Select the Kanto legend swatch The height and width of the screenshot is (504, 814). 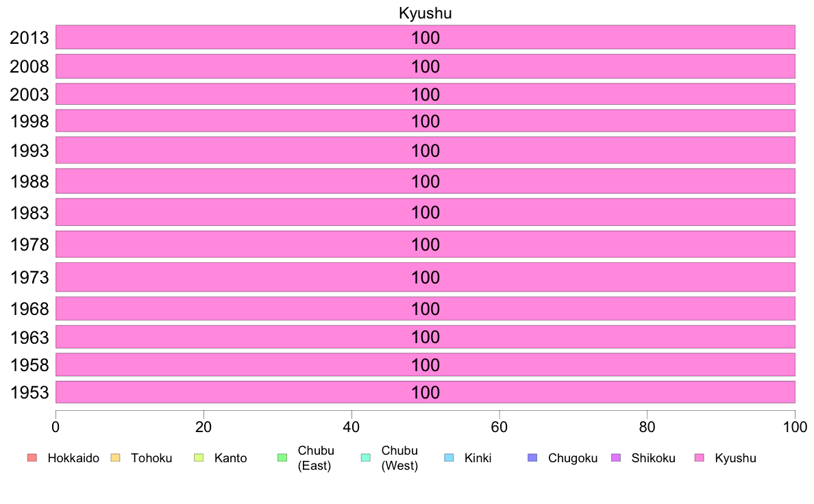click(199, 458)
